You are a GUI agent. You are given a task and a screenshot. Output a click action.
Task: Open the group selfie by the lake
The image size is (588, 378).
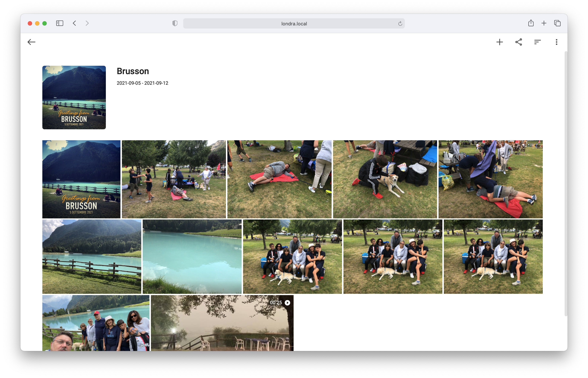coord(96,323)
